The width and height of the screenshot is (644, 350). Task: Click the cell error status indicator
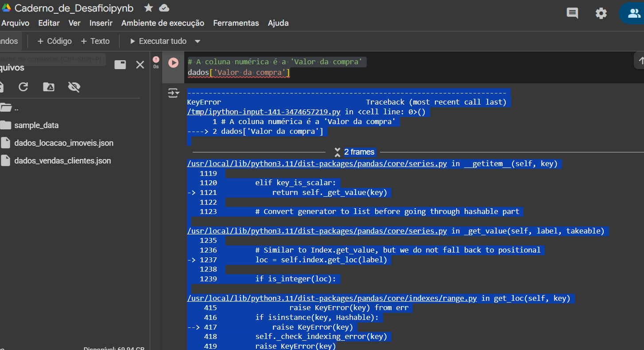click(x=155, y=59)
